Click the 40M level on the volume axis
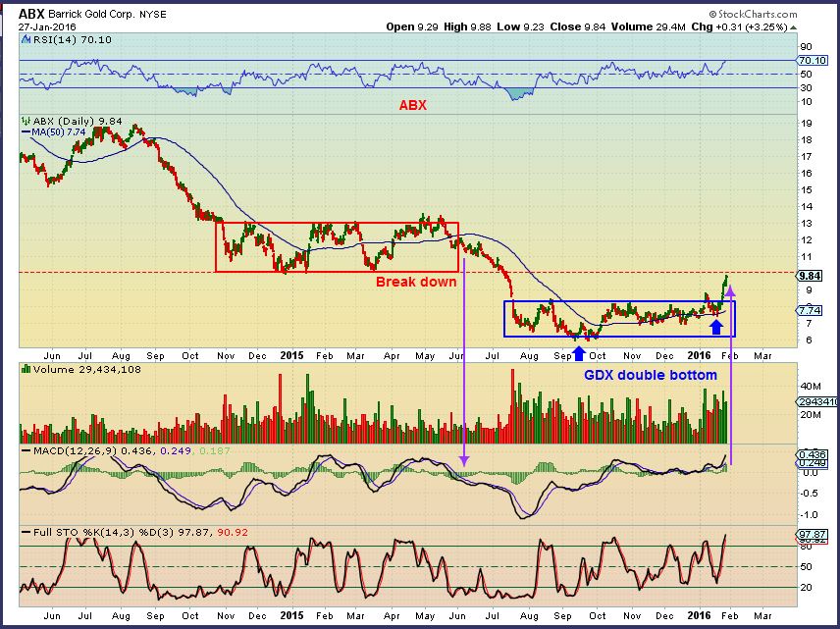The width and height of the screenshot is (840, 629). pos(810,387)
